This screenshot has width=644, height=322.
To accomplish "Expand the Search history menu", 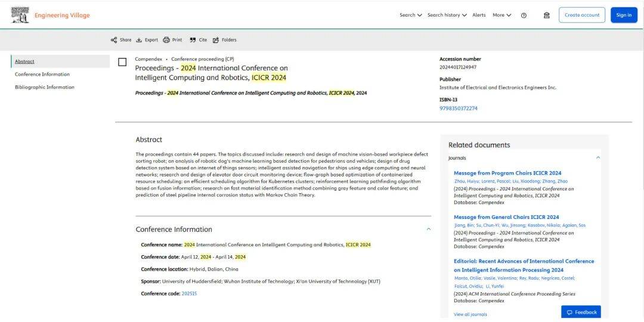I will pos(447,15).
